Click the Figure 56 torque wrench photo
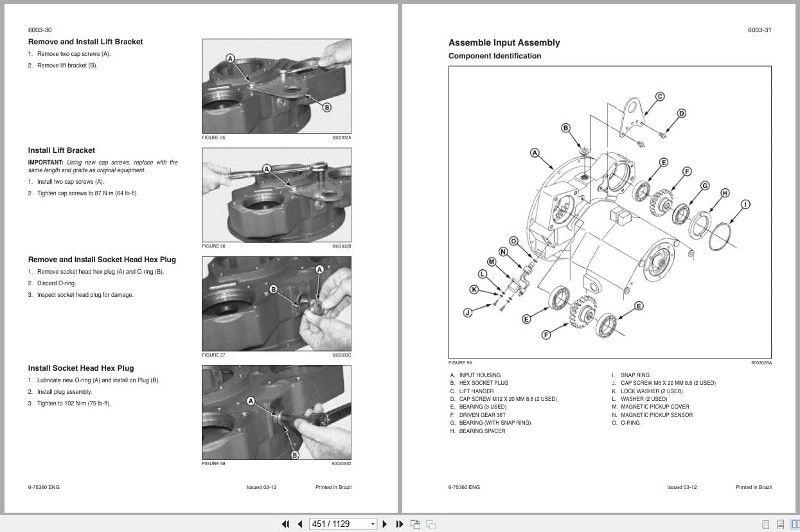Viewport: 800px width, 532px height. pos(276,194)
